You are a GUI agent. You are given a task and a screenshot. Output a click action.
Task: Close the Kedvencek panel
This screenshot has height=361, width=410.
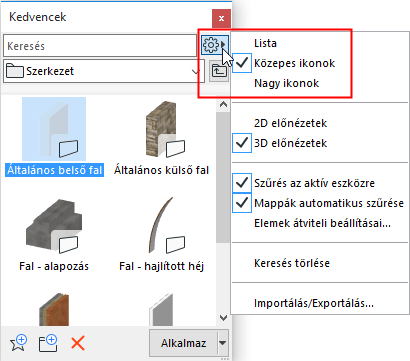(x=221, y=18)
